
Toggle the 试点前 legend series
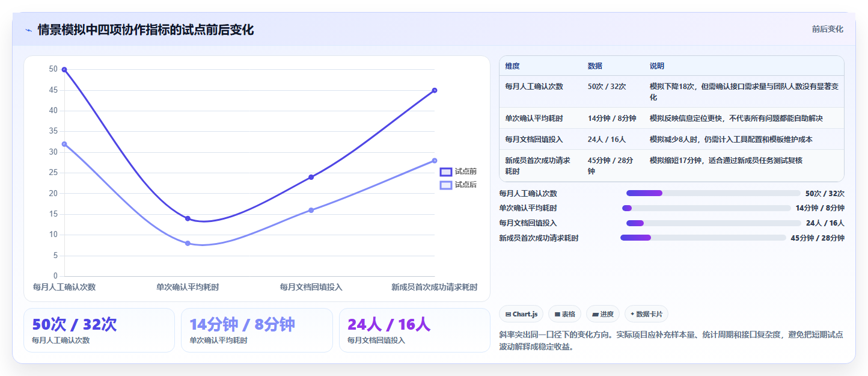[x=458, y=171]
